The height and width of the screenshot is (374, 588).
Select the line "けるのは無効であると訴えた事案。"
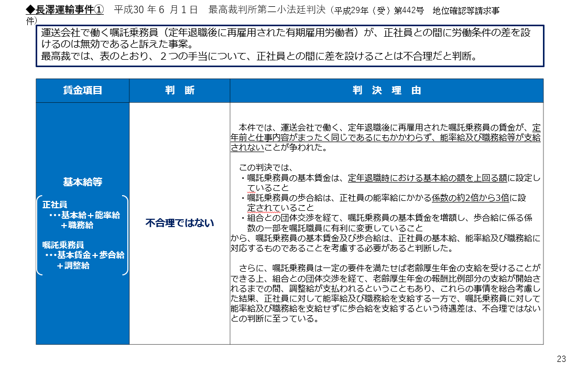pos(117,44)
